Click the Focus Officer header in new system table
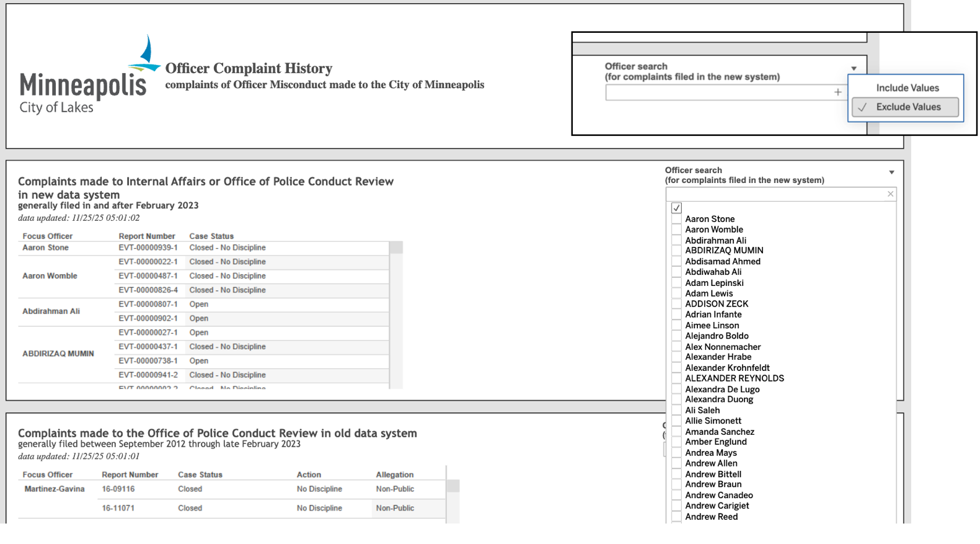980x544 pixels. tap(48, 236)
